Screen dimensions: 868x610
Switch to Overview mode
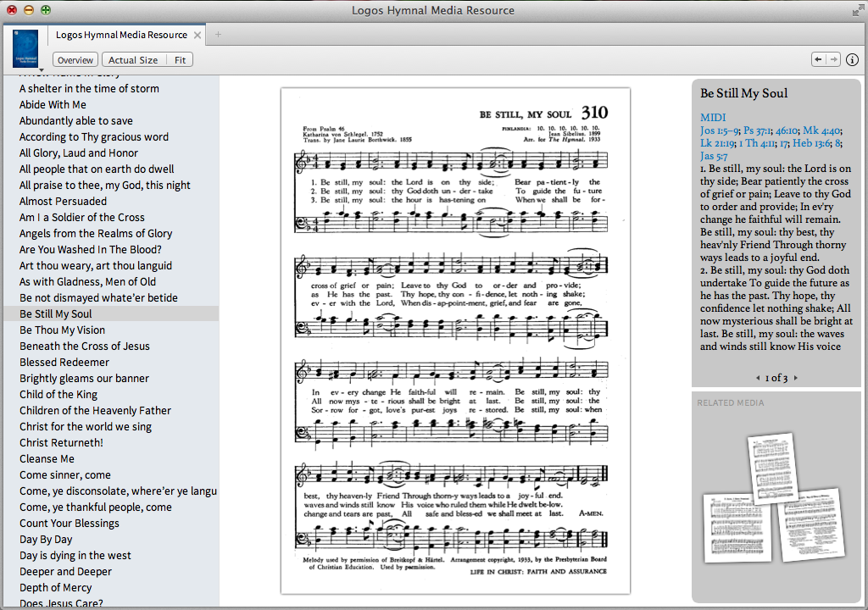pyautogui.click(x=75, y=60)
